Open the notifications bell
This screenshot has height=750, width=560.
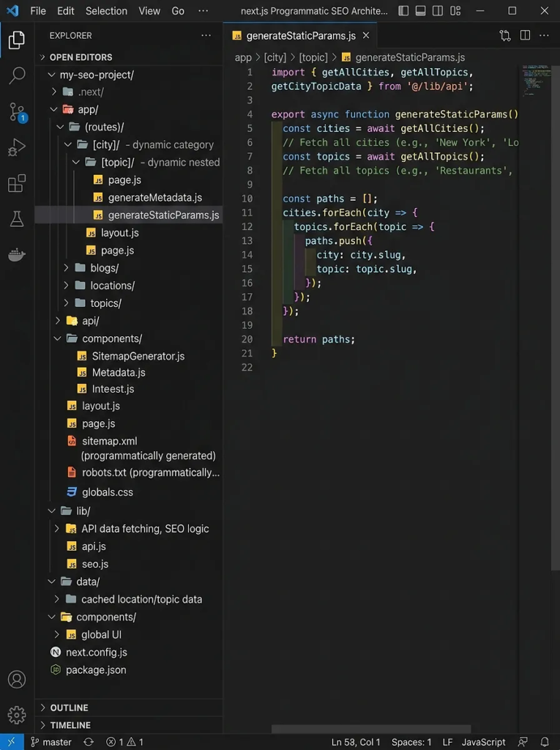point(545,742)
